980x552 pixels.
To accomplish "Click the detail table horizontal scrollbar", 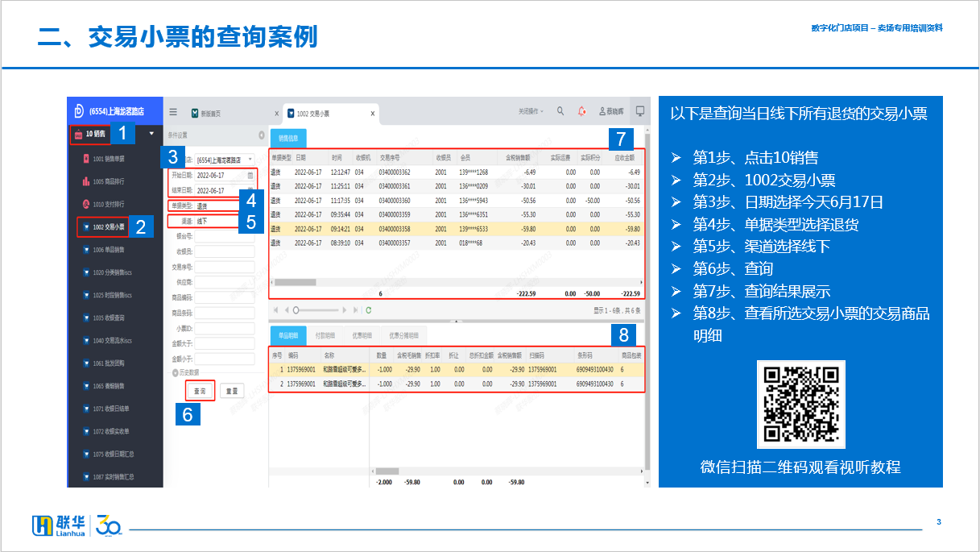I will (388, 471).
